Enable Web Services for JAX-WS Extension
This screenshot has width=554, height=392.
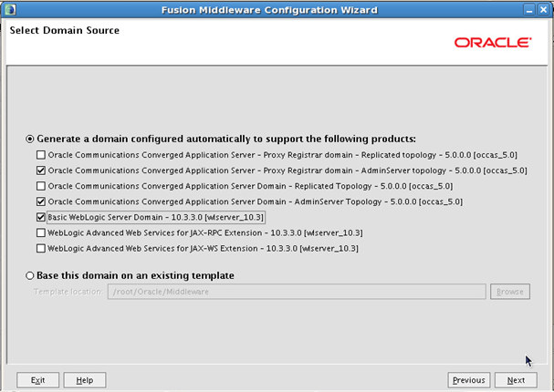[x=40, y=248]
